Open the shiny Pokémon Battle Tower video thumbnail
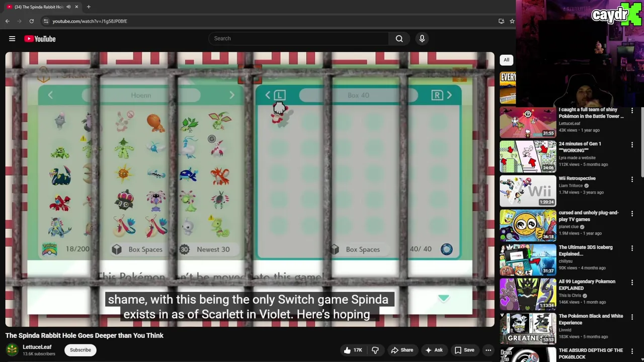Screen dimensions: 644x362 click(x=528, y=122)
